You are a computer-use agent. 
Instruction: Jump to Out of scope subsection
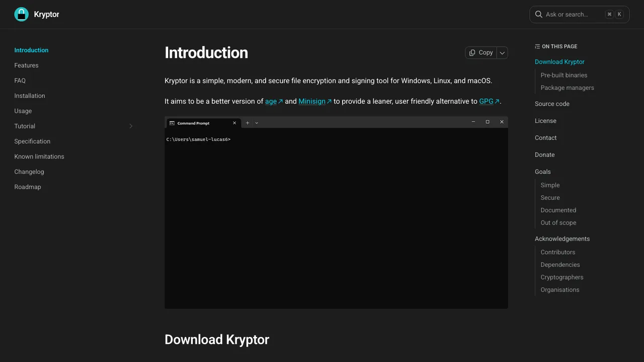coord(558,223)
